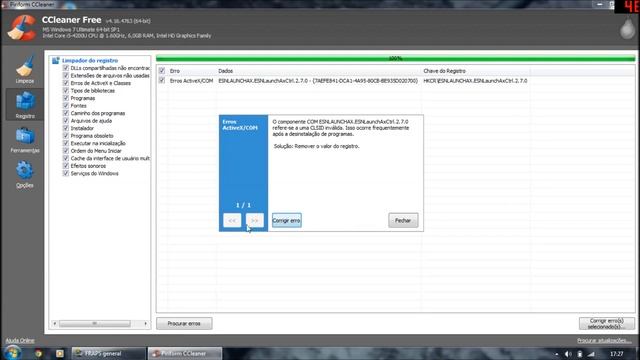
Task: Click the Piriform pear logo icon
Action: pos(627,28)
